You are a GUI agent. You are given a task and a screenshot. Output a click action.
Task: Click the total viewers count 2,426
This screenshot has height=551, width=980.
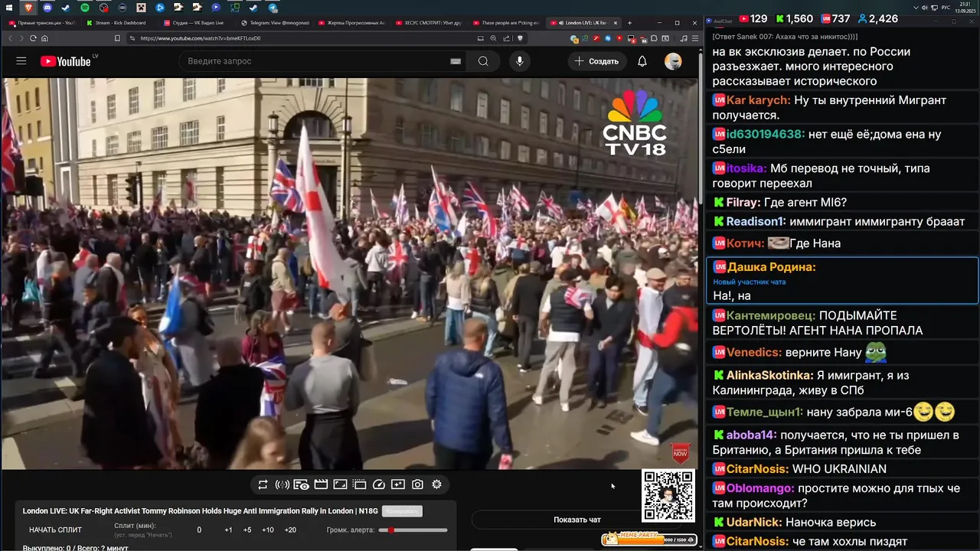click(x=877, y=18)
